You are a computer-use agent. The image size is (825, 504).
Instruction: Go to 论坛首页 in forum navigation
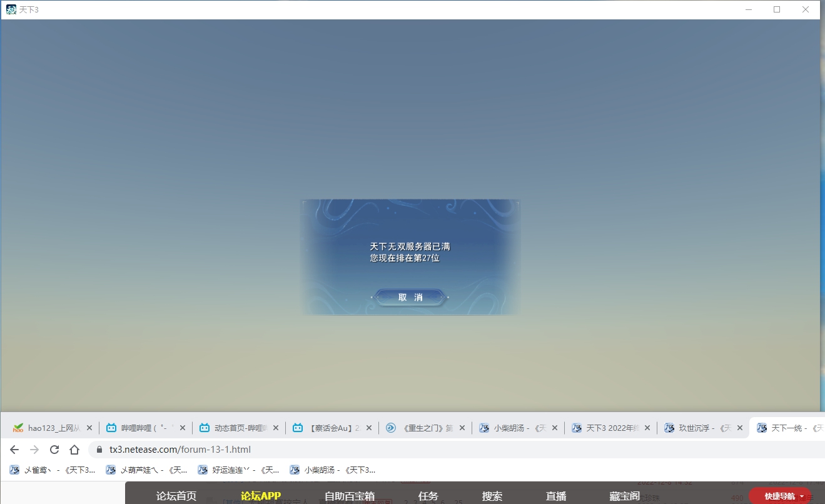(176, 496)
